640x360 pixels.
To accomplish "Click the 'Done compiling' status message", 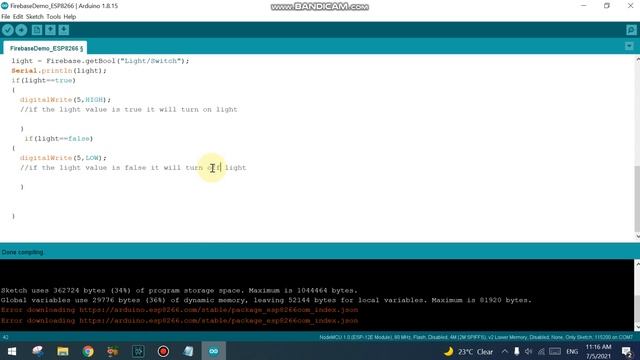I will [x=22, y=252].
